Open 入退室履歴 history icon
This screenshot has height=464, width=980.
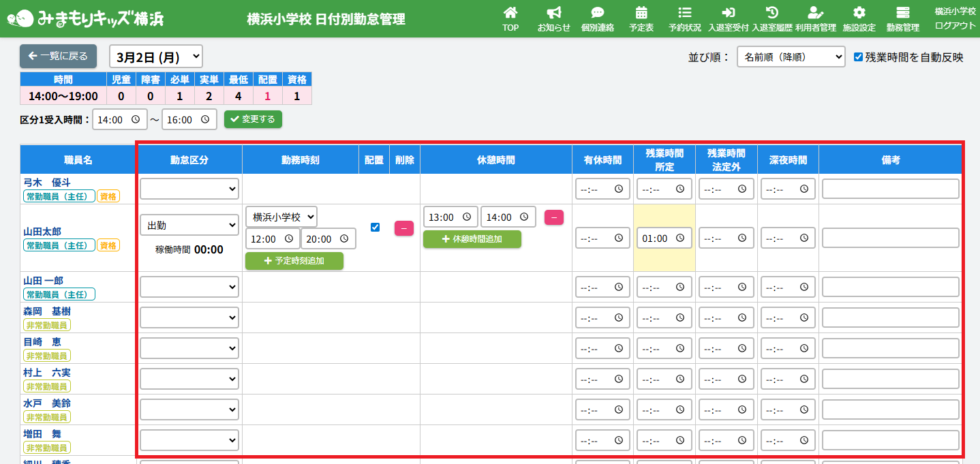coord(771,13)
